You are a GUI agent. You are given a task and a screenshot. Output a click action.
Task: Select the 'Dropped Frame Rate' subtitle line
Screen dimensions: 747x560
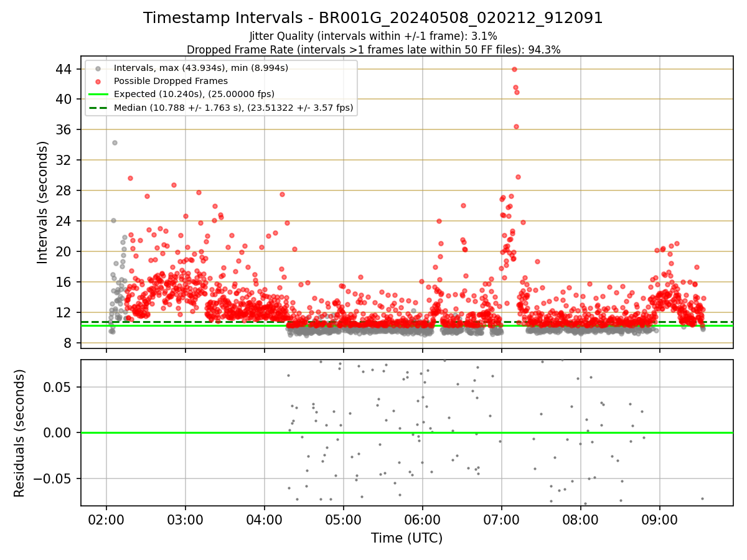374,50
